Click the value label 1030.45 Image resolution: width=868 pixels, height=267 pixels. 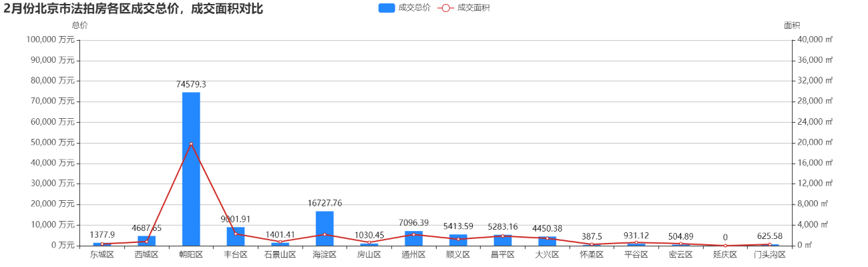(369, 236)
